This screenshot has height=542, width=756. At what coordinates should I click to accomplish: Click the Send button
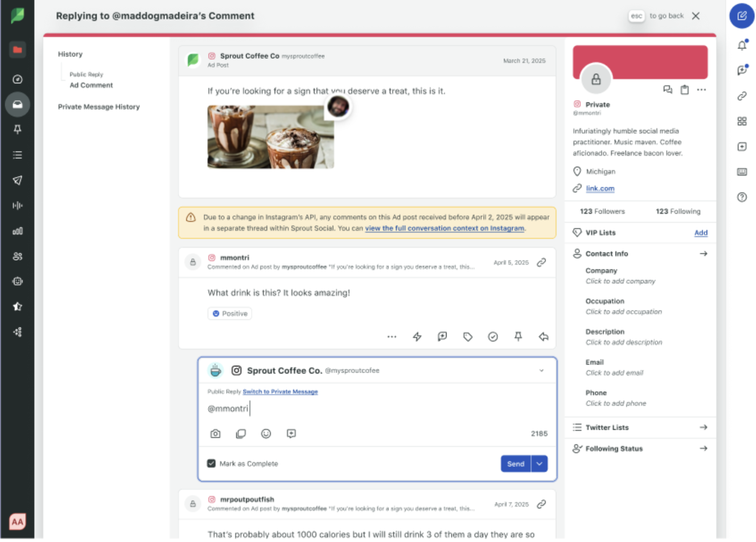pos(515,464)
